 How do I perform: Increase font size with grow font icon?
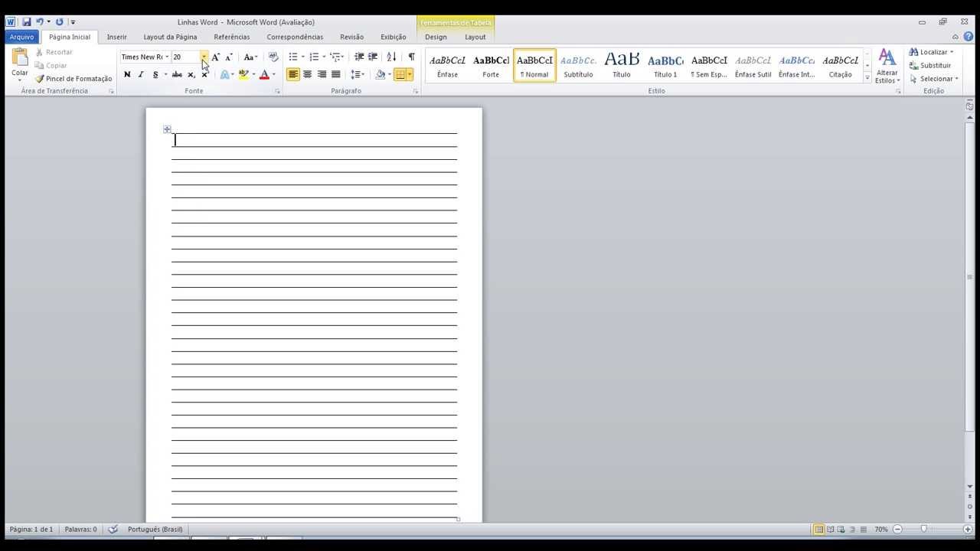pos(215,57)
